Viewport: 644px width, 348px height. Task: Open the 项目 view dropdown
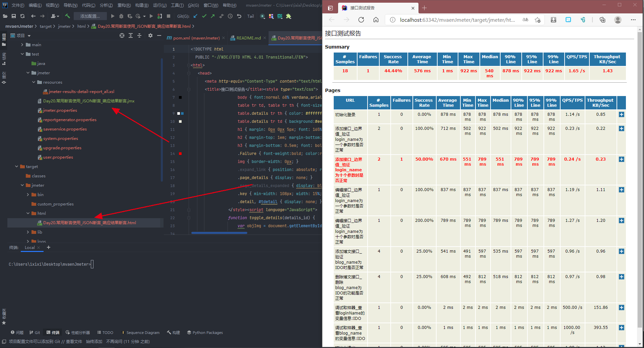coord(29,35)
